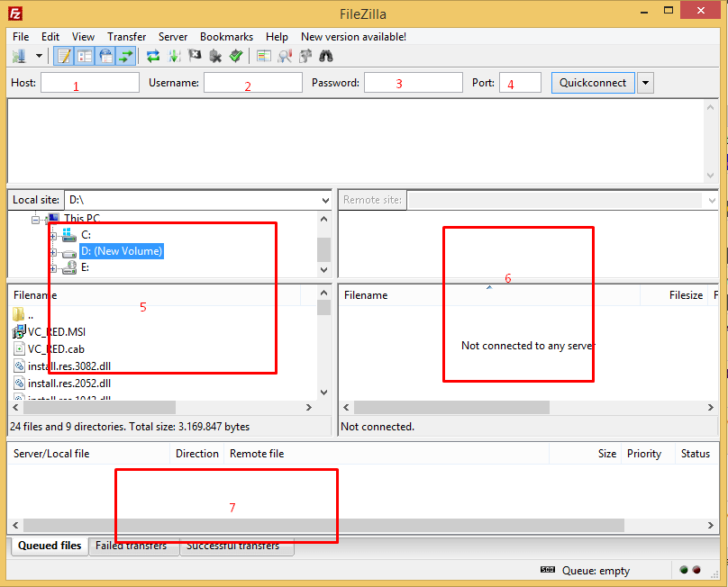Disconnect from the server

click(x=214, y=56)
